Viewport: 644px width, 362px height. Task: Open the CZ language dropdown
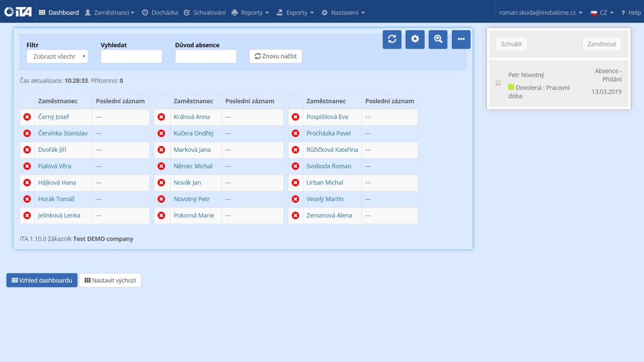[x=602, y=13]
